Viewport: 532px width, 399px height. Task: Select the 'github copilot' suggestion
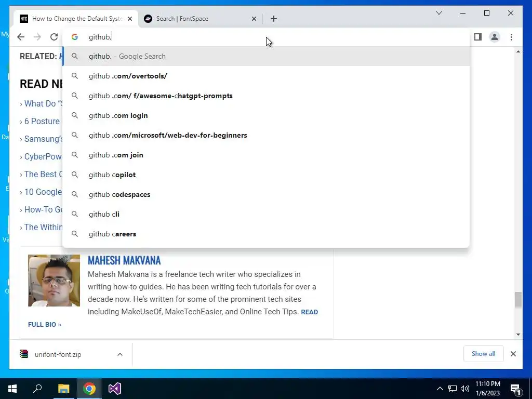coord(266,175)
